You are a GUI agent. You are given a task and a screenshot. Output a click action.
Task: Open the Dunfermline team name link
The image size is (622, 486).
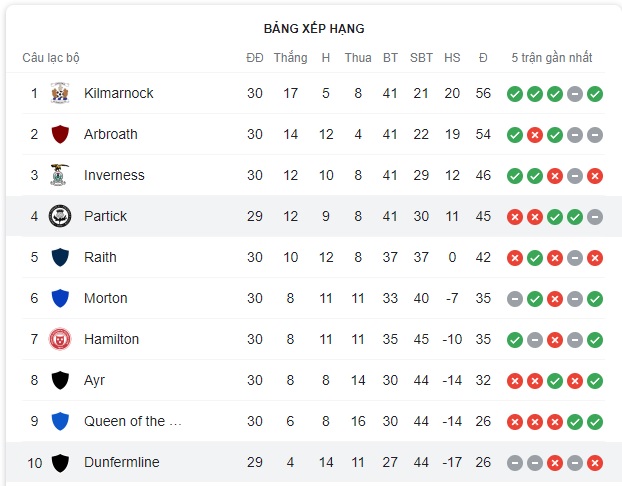click(121, 462)
